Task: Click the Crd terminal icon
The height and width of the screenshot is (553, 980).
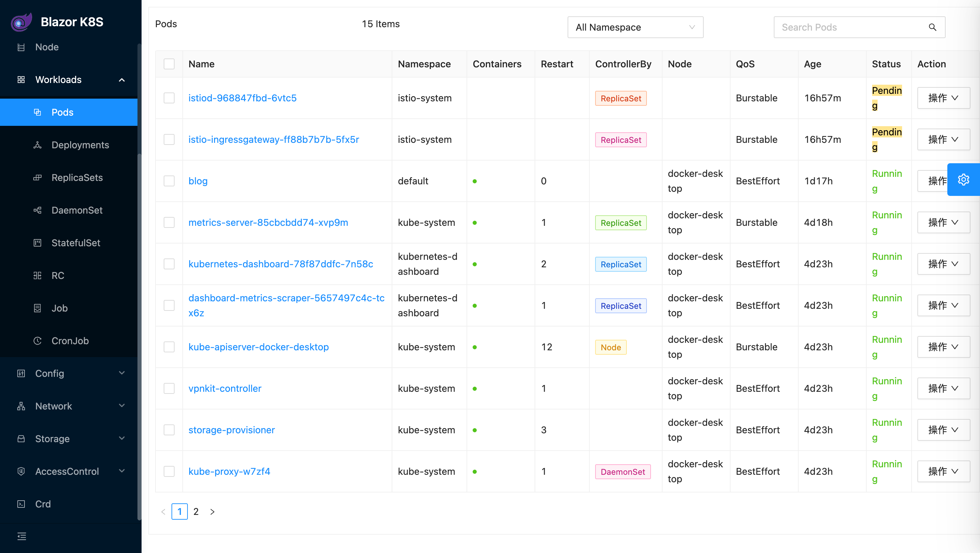Action: click(21, 504)
